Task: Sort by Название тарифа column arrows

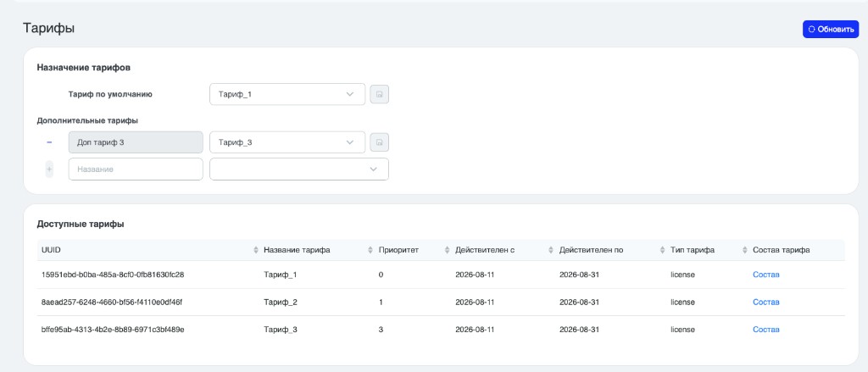Action: click(x=370, y=250)
